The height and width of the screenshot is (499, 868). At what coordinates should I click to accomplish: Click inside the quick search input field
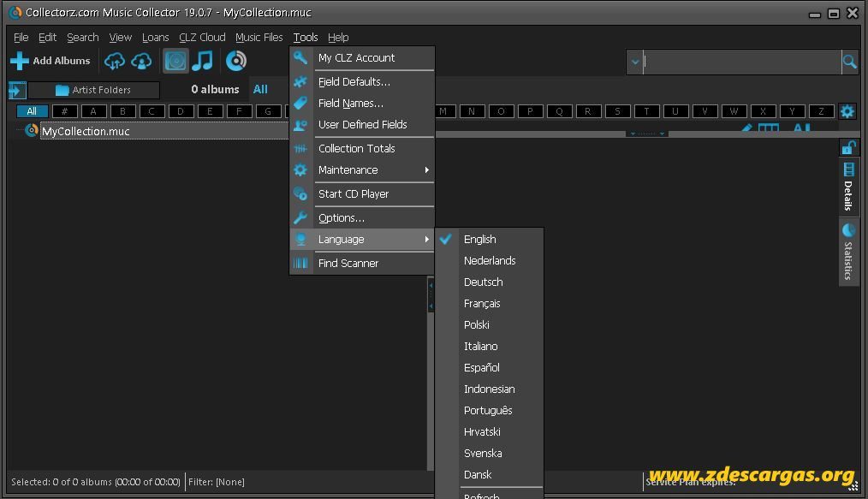tap(742, 62)
